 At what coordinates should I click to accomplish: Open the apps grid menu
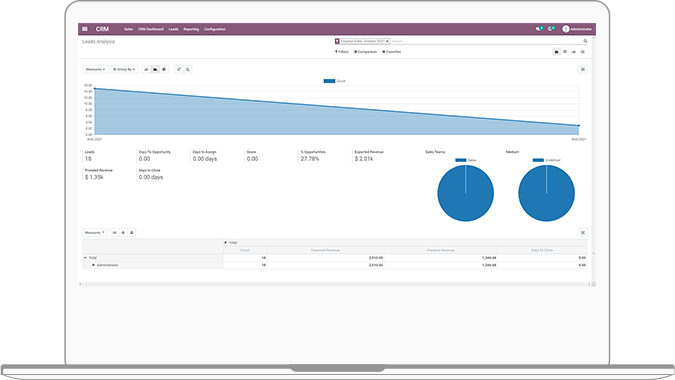pyautogui.click(x=85, y=29)
